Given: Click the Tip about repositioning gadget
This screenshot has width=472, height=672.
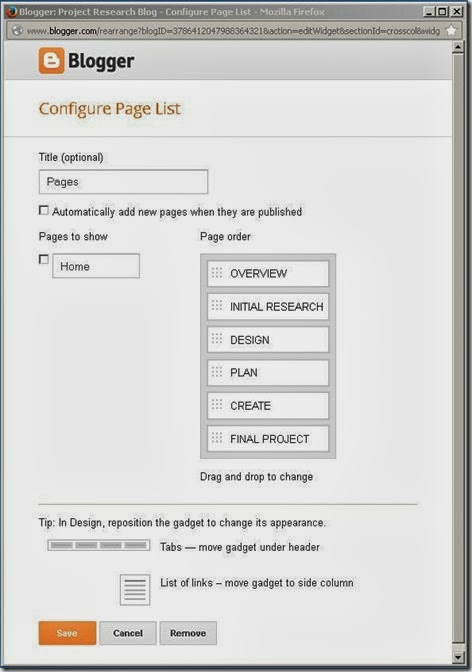Looking at the screenshot, I should click(182, 523).
